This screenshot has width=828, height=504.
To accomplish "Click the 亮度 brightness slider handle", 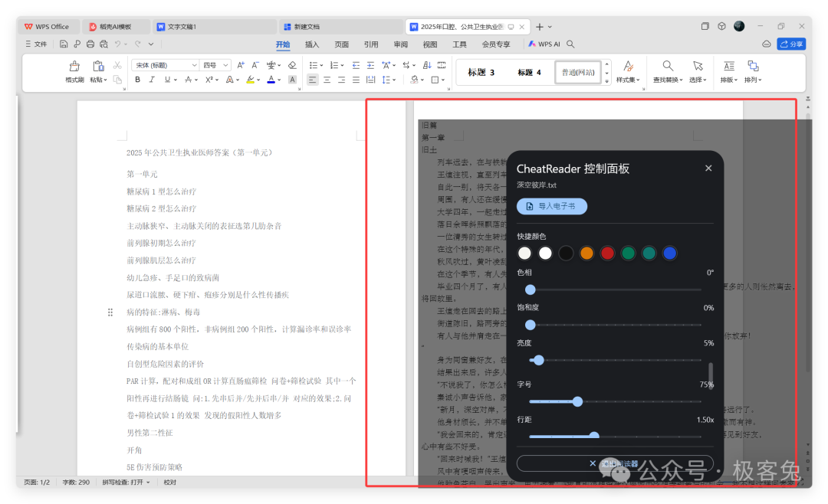I will (539, 361).
